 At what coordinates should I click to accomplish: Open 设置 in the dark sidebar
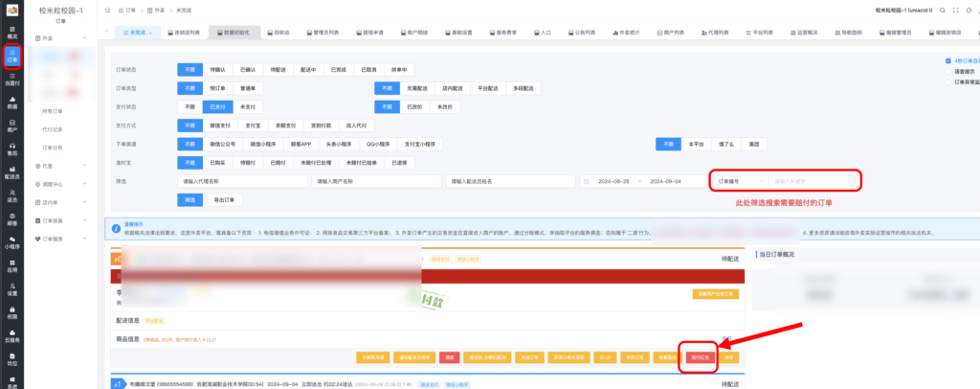11,289
